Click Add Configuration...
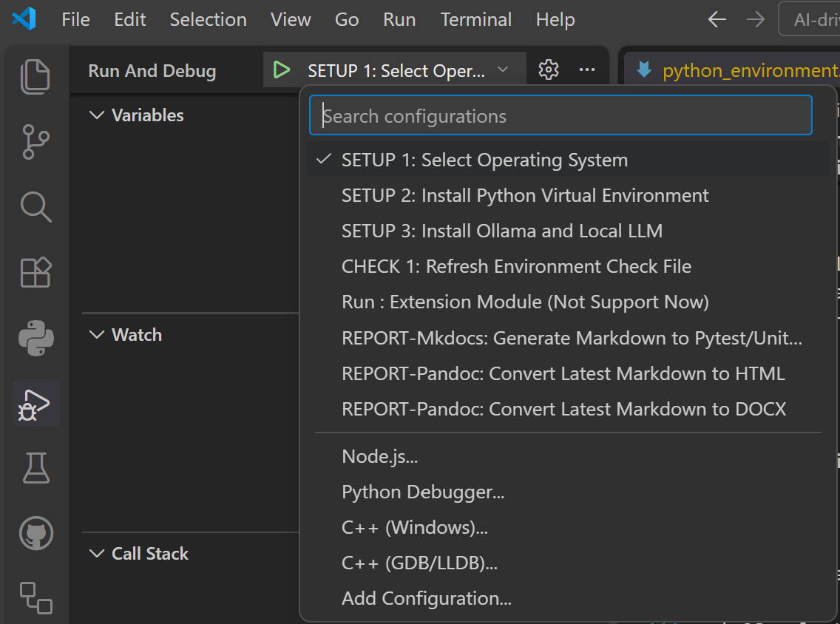The image size is (840, 624). coord(568,598)
